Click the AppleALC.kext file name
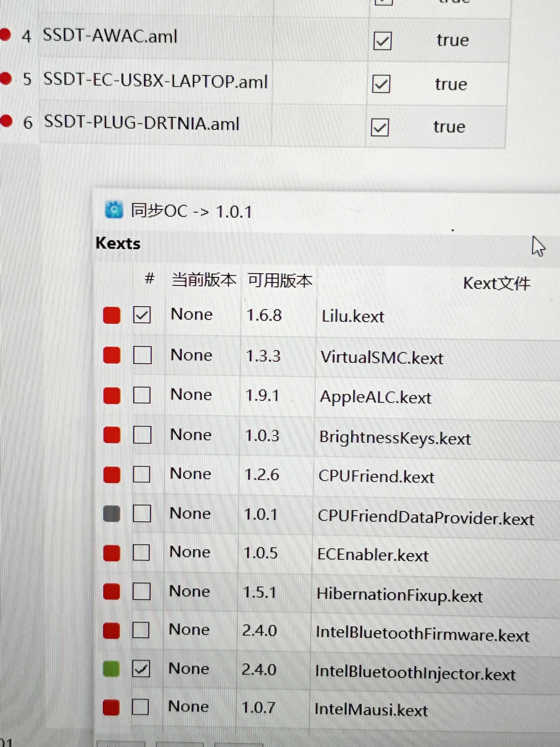This screenshot has width=560, height=747. (x=376, y=397)
